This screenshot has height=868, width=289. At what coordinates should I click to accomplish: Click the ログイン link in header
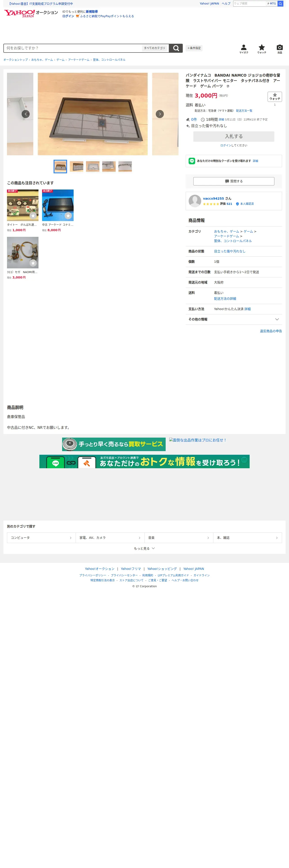68,16
